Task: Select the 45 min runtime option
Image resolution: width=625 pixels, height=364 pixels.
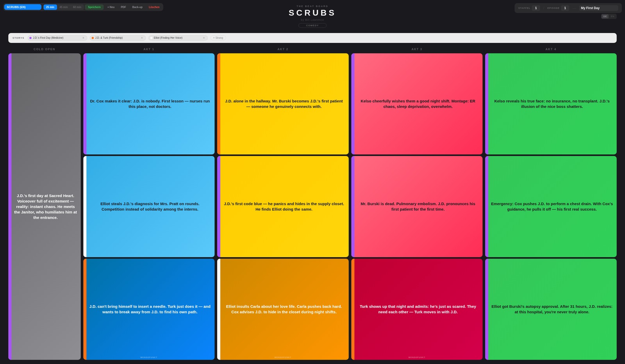Action: pyautogui.click(x=64, y=7)
